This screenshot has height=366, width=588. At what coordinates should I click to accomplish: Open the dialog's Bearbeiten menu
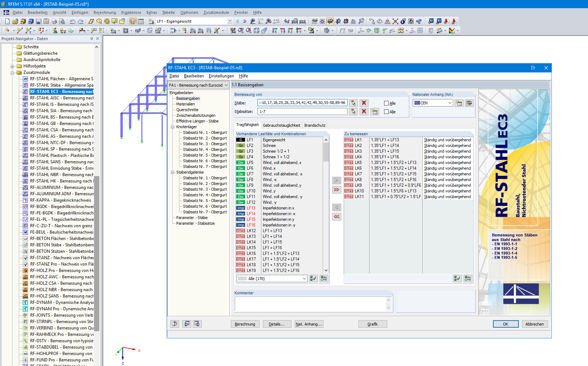click(194, 76)
